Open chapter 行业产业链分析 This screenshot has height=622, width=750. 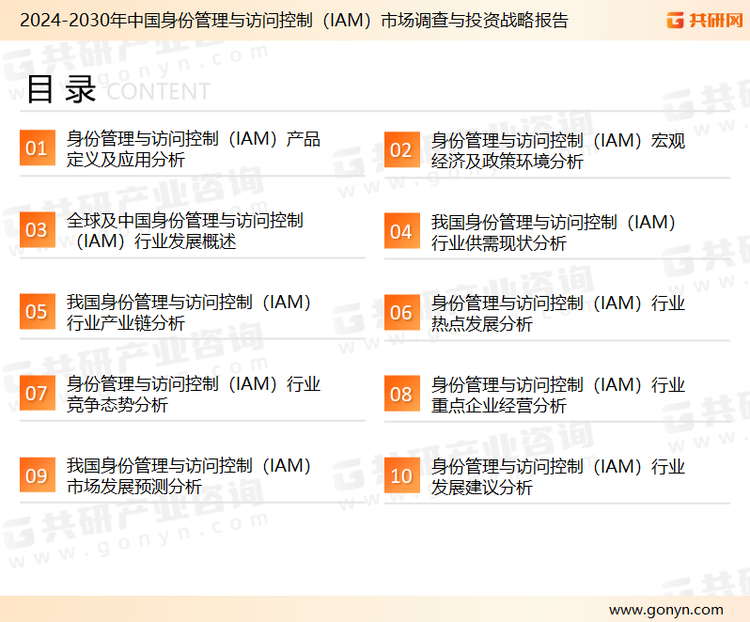click(188, 312)
